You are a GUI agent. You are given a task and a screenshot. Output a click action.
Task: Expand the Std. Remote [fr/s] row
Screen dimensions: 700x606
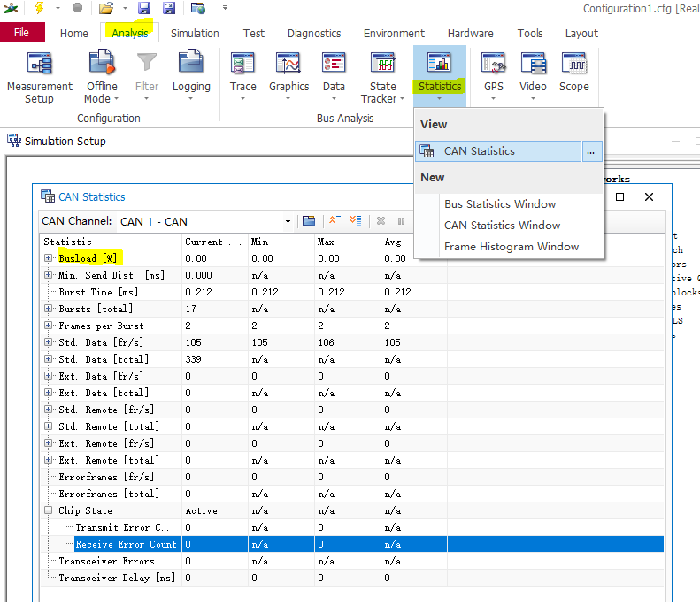coord(48,410)
